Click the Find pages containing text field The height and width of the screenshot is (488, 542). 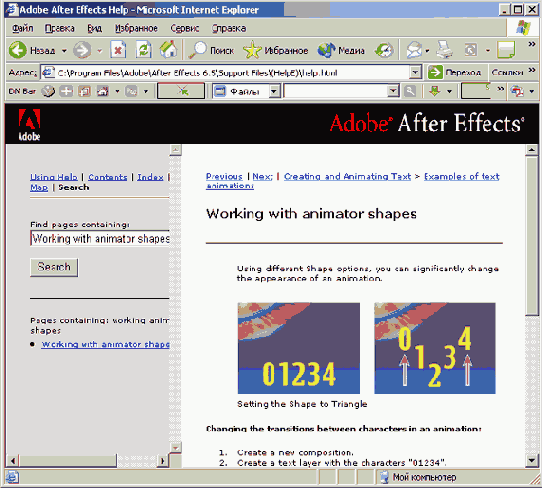[x=100, y=238]
